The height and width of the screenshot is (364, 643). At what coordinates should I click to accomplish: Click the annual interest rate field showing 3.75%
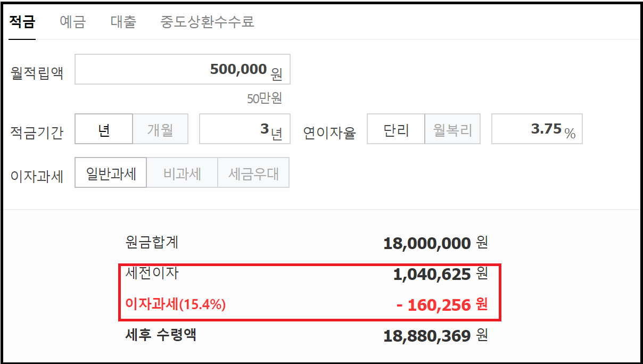(537, 128)
